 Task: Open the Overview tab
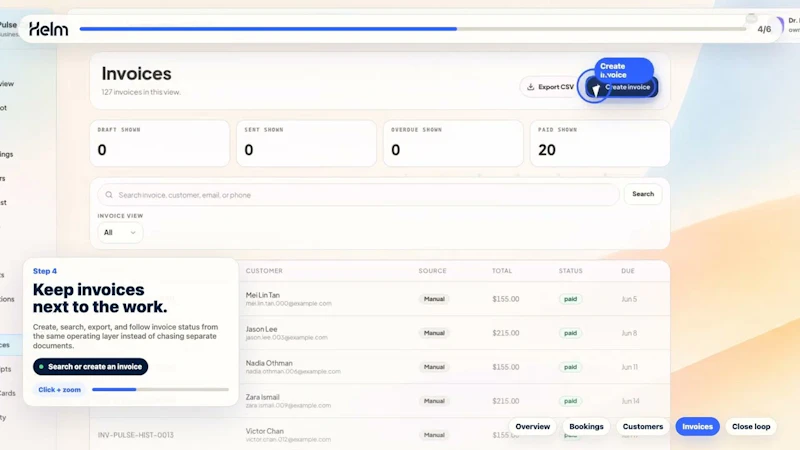point(533,427)
